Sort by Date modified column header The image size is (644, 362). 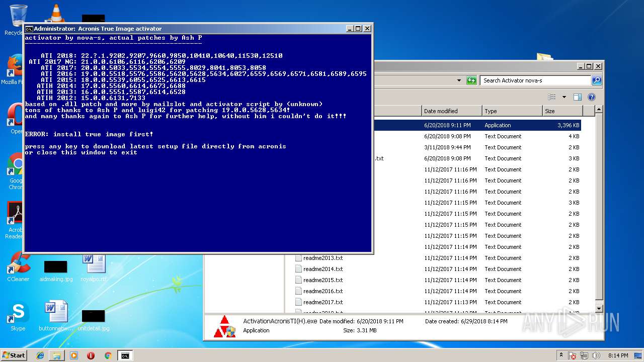coord(451,111)
